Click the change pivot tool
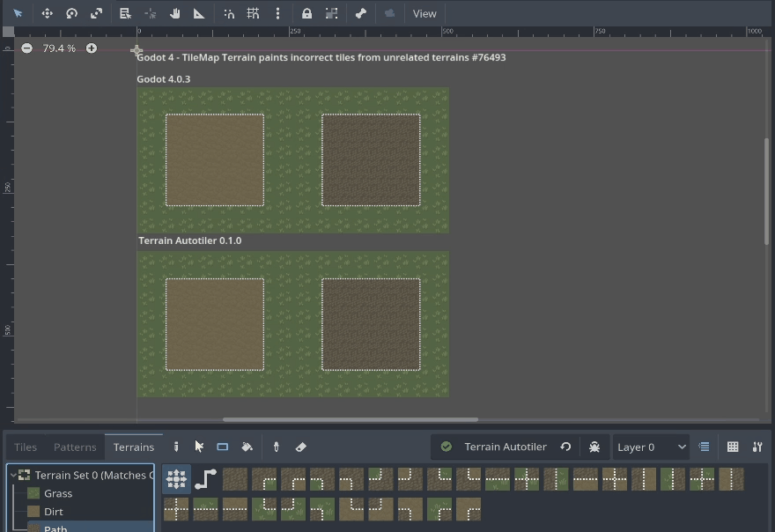Image resolution: width=775 pixels, height=532 pixels. point(151,13)
